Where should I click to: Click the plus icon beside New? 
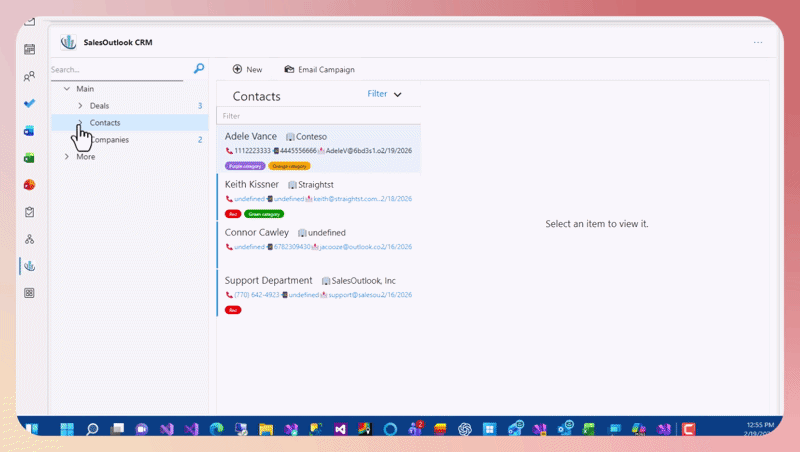click(237, 69)
